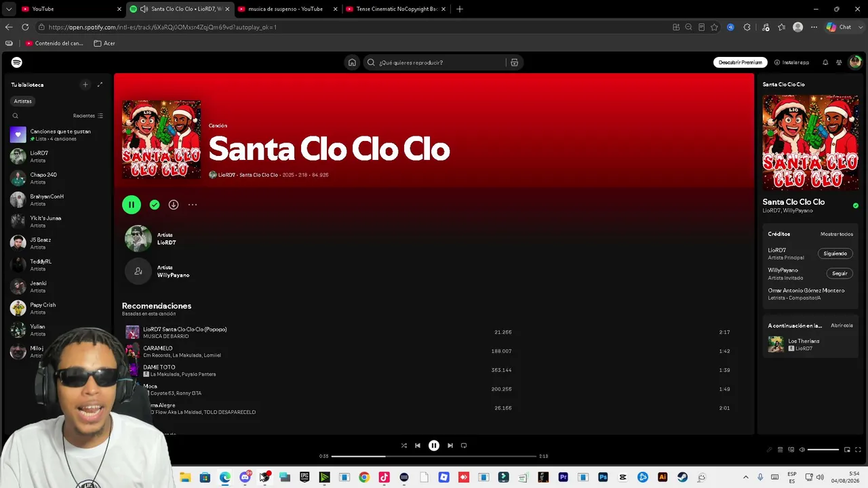Skip to the next track
Viewport: 868px width, 488px height.
click(450, 445)
